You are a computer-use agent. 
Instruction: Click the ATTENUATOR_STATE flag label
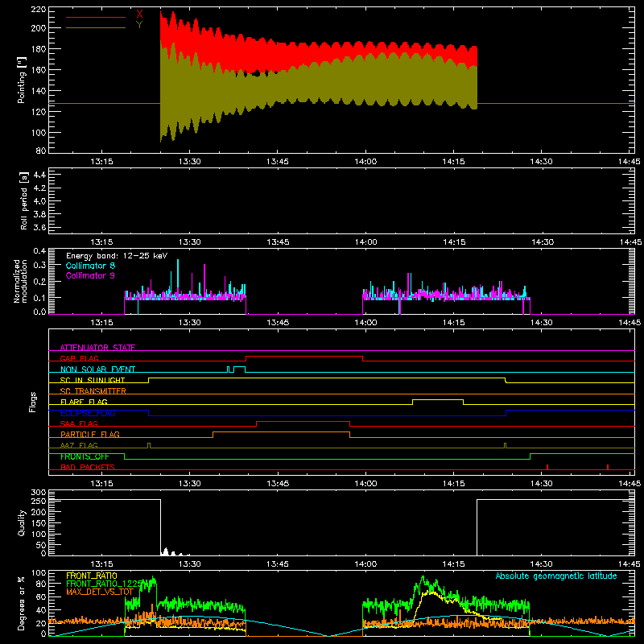(97, 348)
